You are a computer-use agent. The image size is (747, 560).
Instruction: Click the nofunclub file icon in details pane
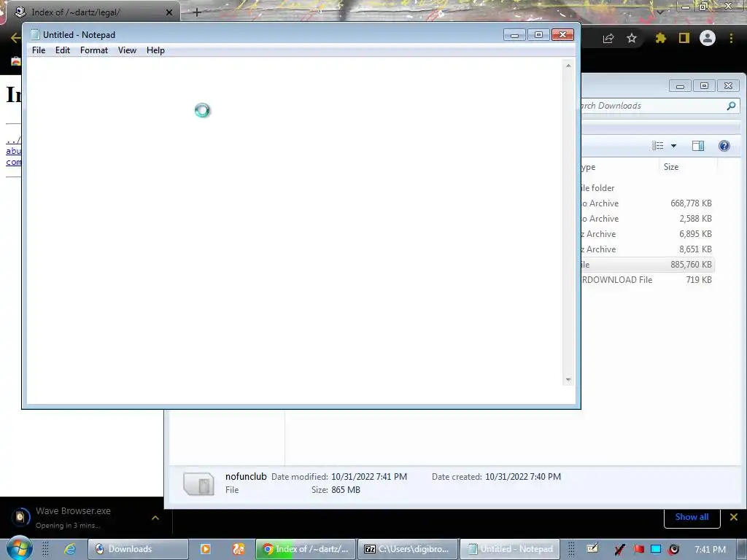tap(198, 483)
